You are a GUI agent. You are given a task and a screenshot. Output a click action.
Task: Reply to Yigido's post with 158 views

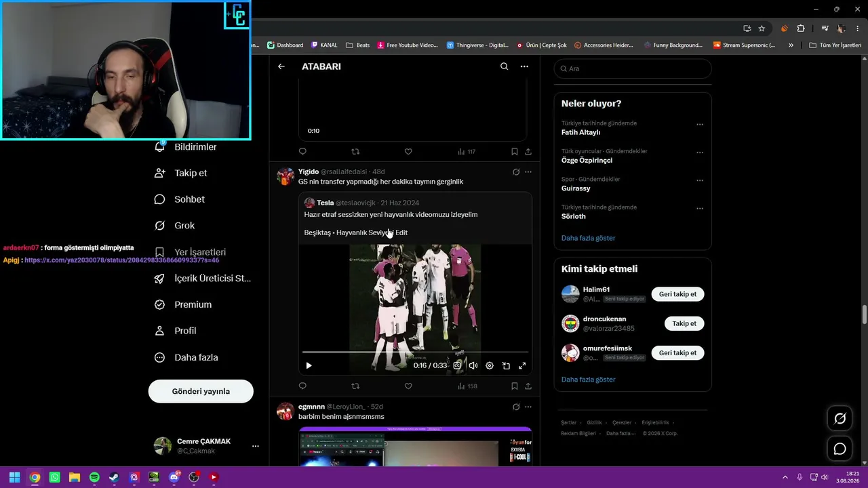302,386
